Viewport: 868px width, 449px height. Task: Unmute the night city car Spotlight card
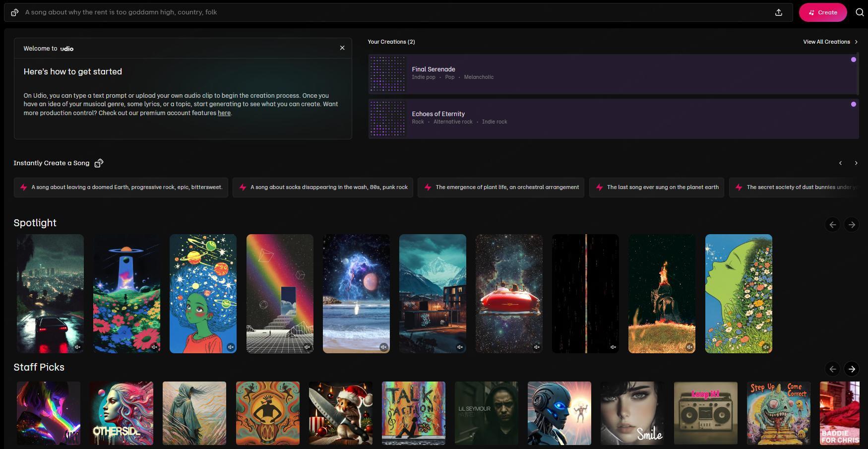point(78,347)
